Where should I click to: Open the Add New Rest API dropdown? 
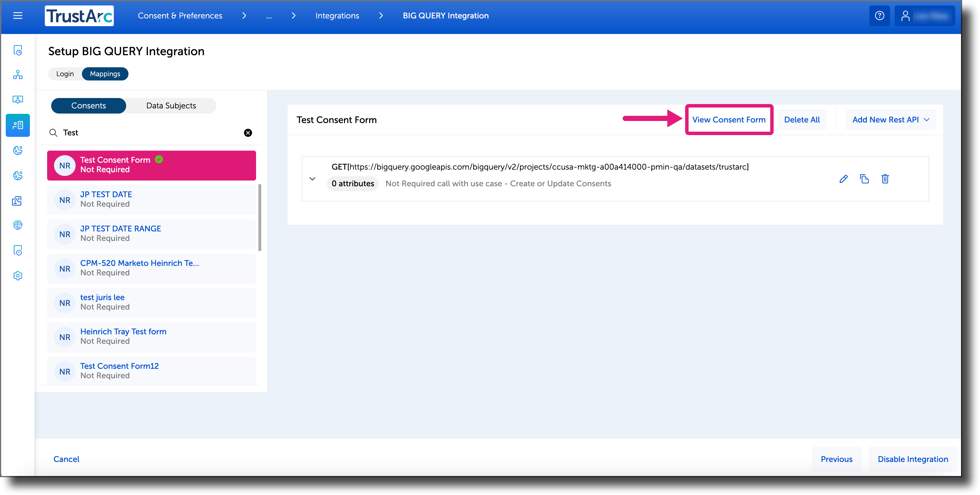(x=890, y=120)
